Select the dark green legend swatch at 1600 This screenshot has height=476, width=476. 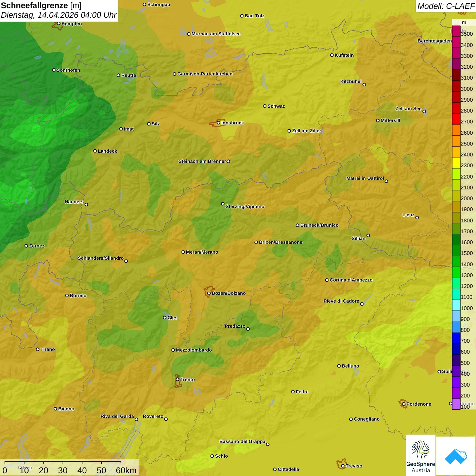tap(456, 240)
